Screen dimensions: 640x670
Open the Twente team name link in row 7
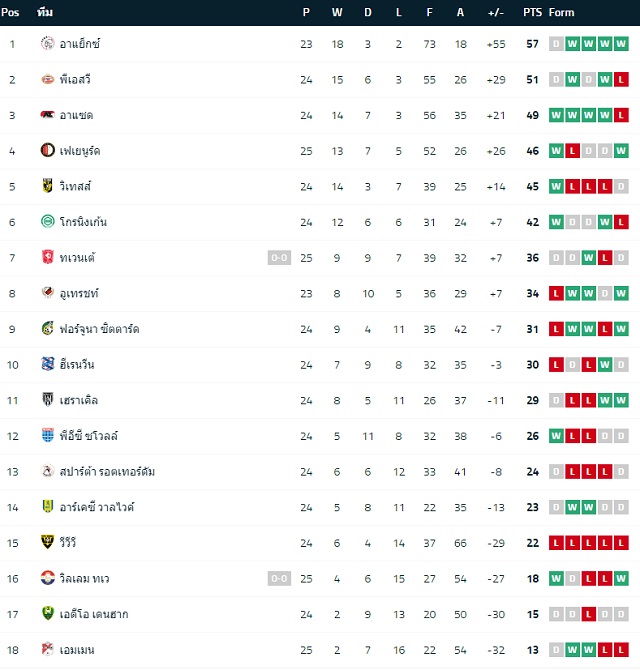[77, 258]
